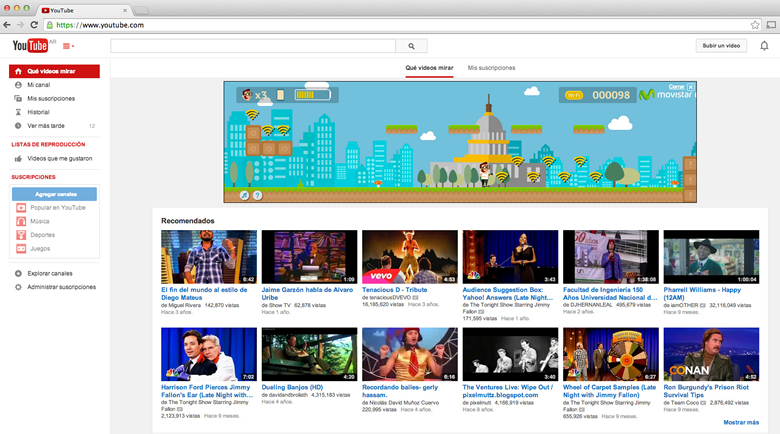Click the browser cast icon at the toolbar end
780x434 pixels.
[771, 25]
